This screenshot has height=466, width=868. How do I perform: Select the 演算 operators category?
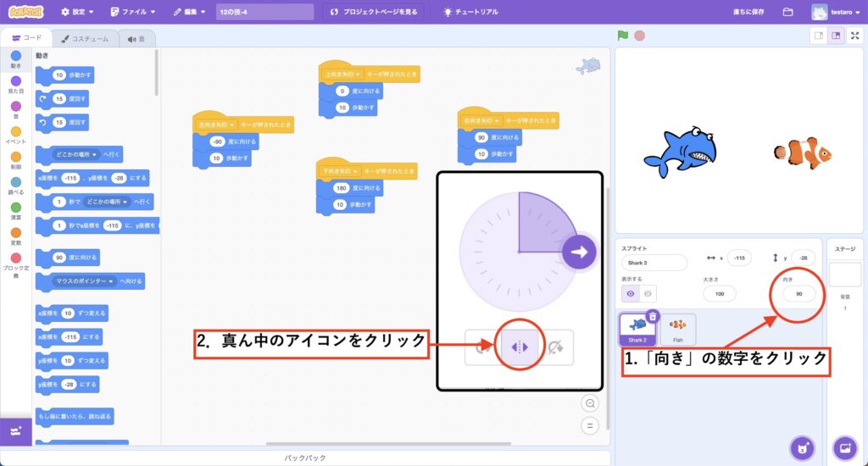pyautogui.click(x=16, y=211)
